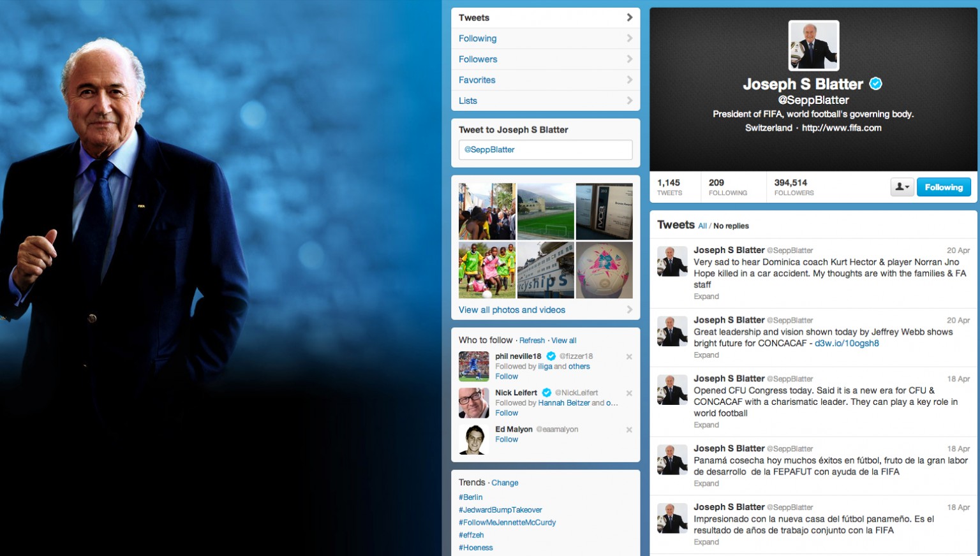Click the Joseph S Blatter profile photo
This screenshot has height=556, width=980.
[813, 45]
